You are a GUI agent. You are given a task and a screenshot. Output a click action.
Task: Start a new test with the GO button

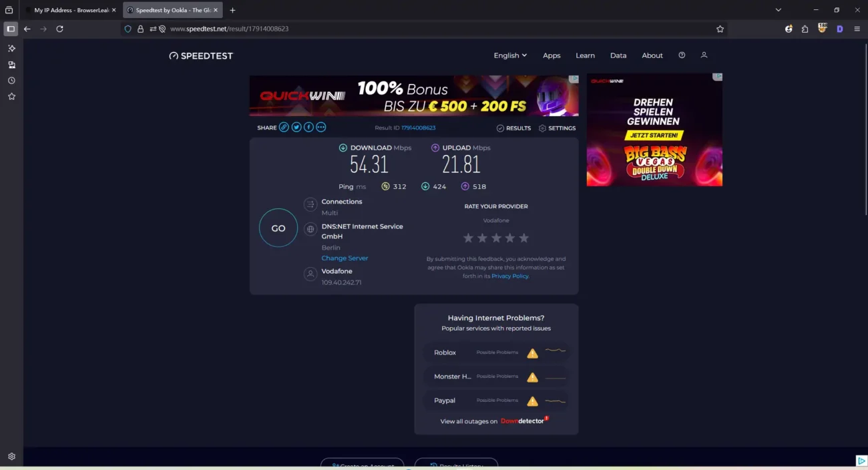278,228
